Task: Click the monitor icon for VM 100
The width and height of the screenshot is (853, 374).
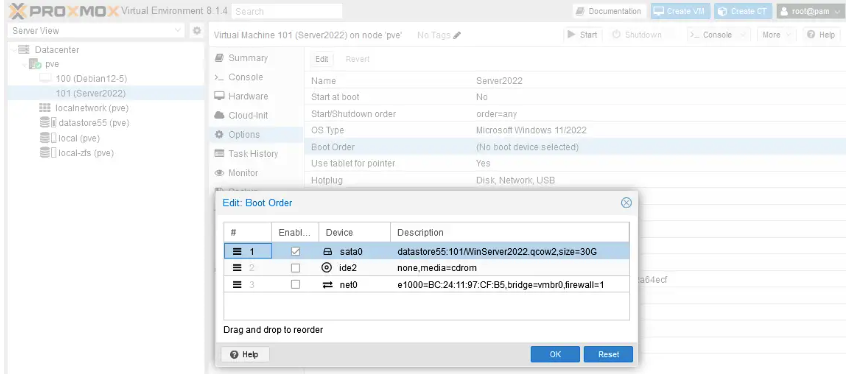Action: tap(46, 79)
